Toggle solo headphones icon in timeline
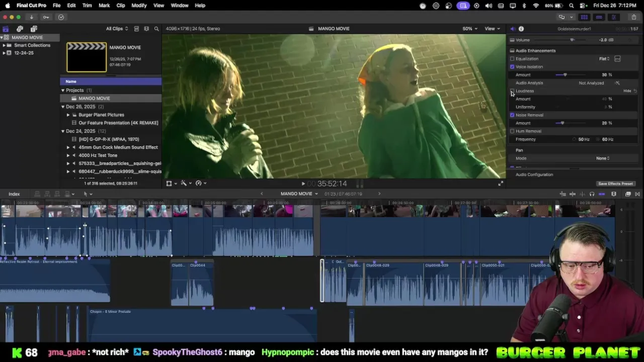Image resolution: width=644 pixels, height=362 pixels. pos(592,194)
